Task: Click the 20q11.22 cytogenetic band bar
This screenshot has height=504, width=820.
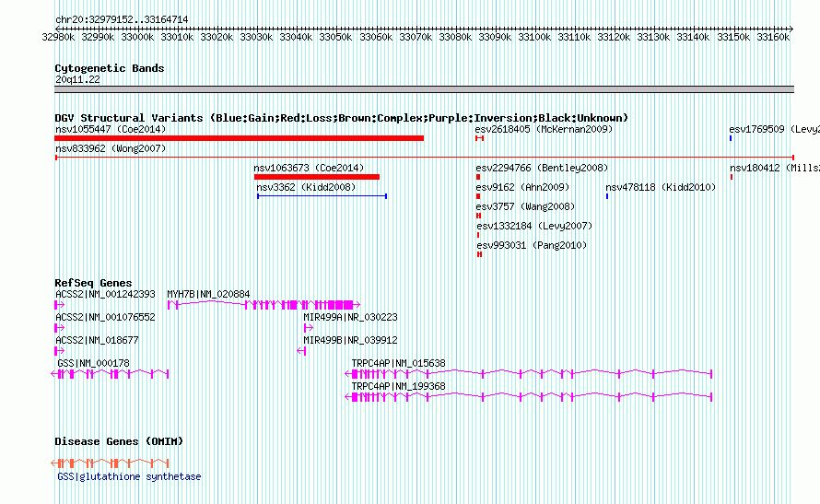Action: coord(424,89)
